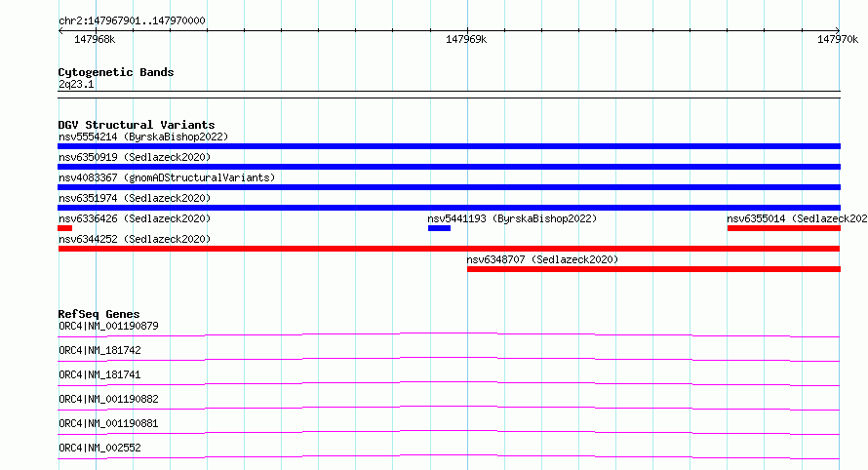The image size is (868, 470).
Task: Click the blue bar under nsv5554214
Action: [449, 146]
